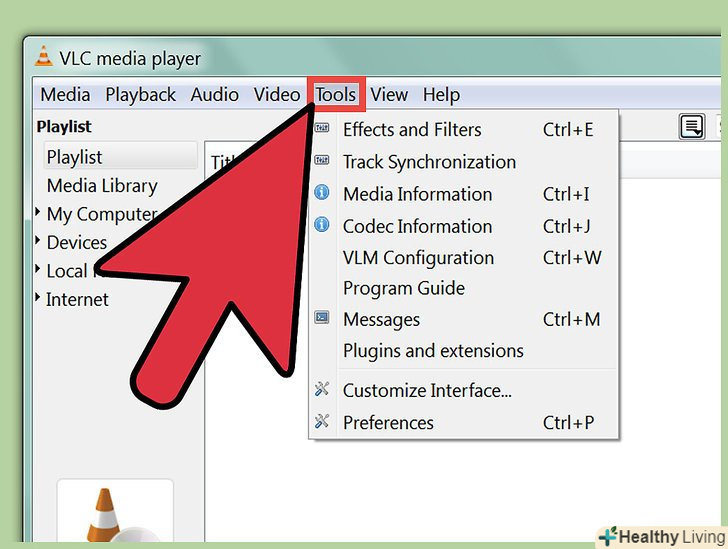Open the Audio menu
The width and height of the screenshot is (728, 549).
point(214,95)
